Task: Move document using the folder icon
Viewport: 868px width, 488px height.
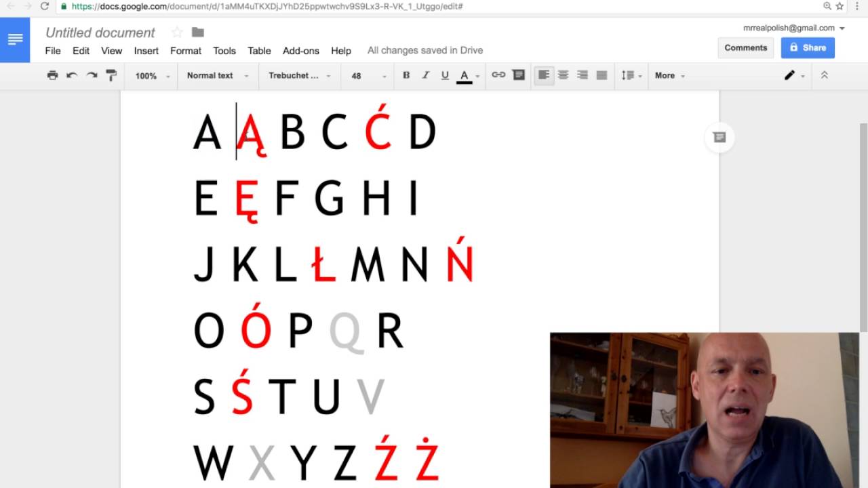Action: tap(198, 33)
